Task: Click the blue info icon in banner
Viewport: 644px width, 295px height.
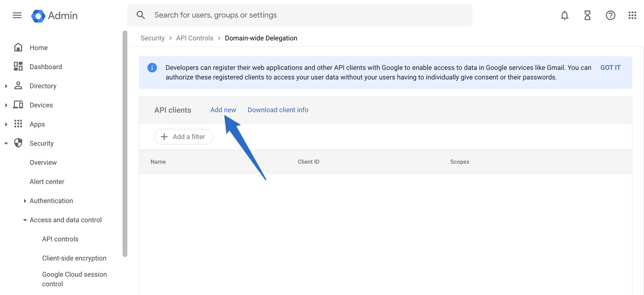Action: pyautogui.click(x=152, y=68)
